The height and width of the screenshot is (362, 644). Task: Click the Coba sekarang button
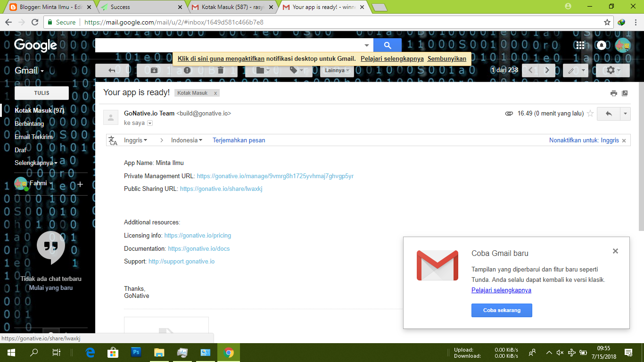tap(502, 310)
